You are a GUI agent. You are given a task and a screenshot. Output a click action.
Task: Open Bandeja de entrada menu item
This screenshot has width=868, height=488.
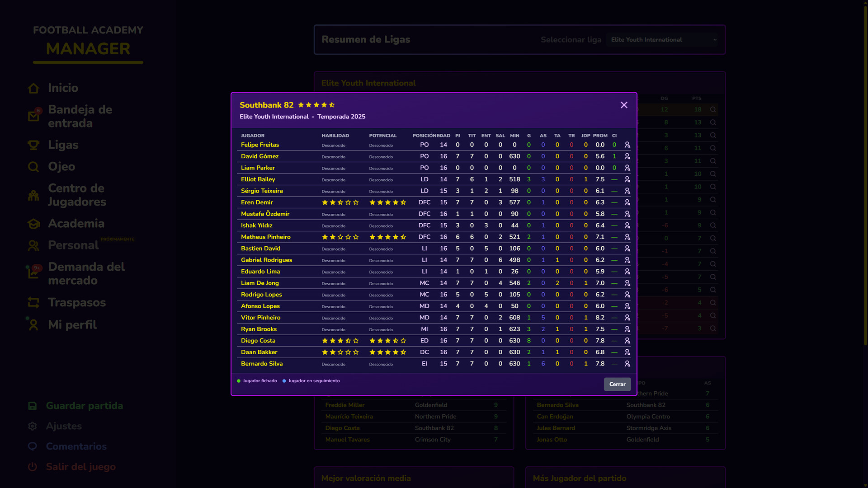click(x=80, y=116)
